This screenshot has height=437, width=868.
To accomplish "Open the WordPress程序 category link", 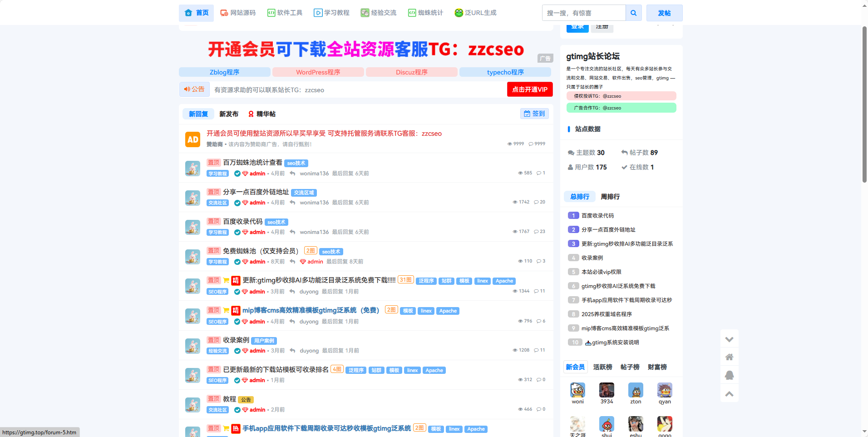I will (x=318, y=72).
